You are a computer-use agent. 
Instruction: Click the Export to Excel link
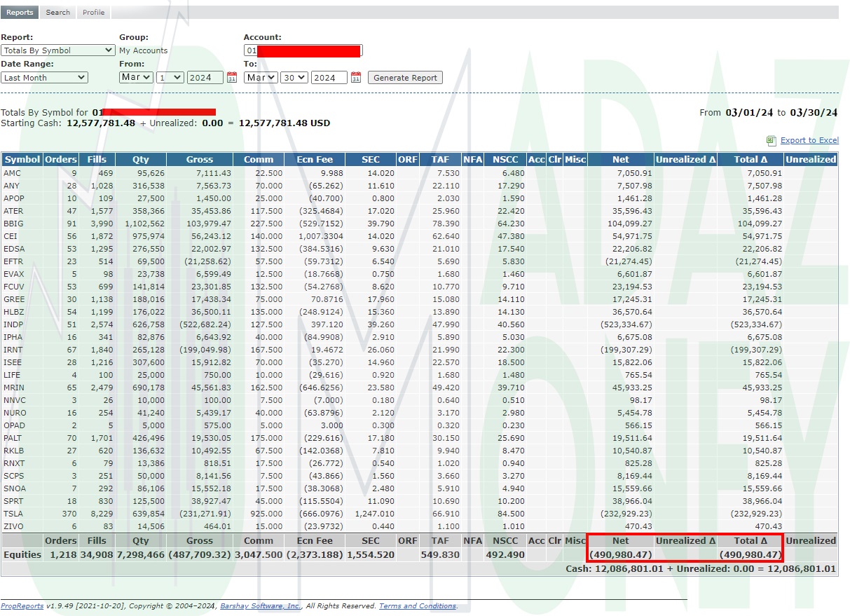click(809, 140)
